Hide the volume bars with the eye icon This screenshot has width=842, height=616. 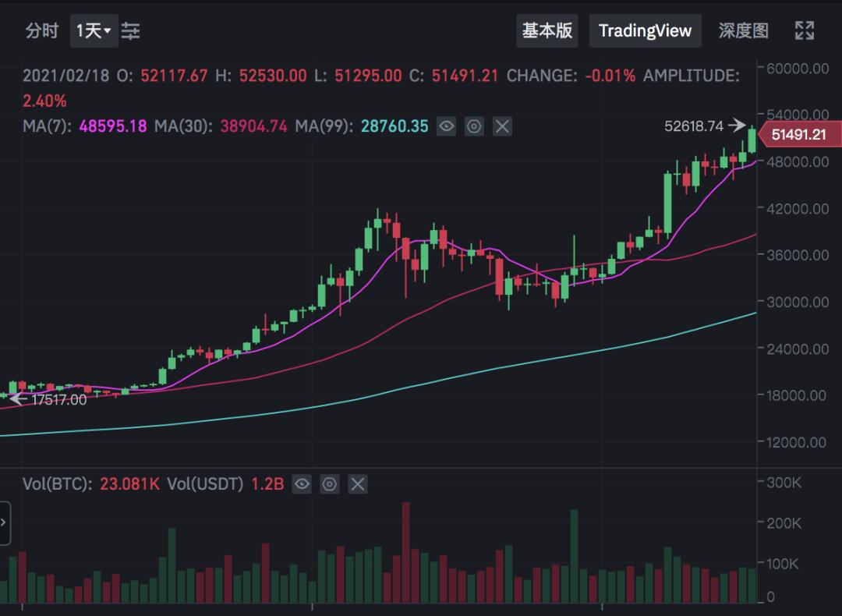302,484
